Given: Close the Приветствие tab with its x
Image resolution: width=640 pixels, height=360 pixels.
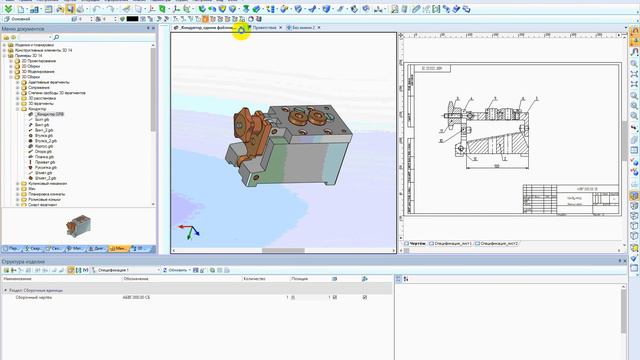Looking at the screenshot, I should [x=280, y=28].
